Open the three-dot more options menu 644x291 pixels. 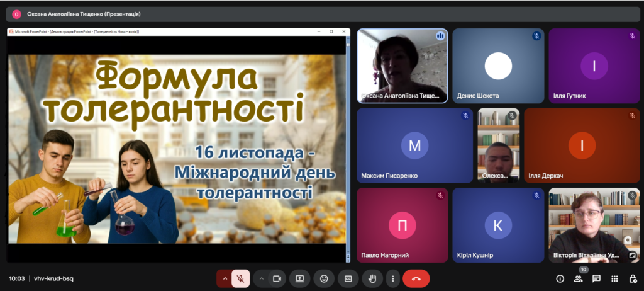point(393,278)
